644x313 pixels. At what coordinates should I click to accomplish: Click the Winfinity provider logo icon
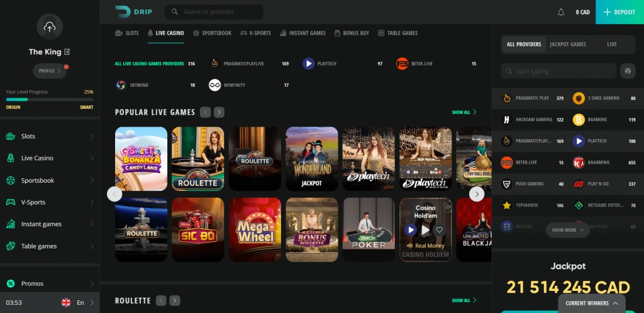pyautogui.click(x=215, y=85)
